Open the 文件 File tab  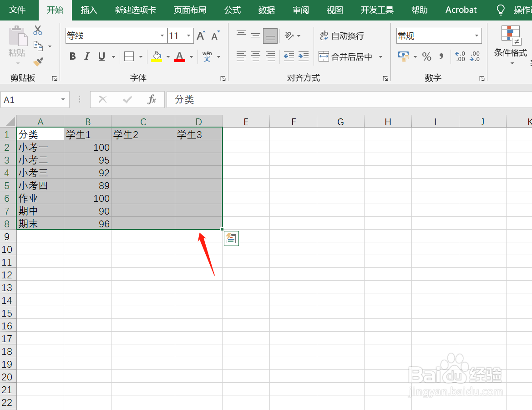point(17,10)
